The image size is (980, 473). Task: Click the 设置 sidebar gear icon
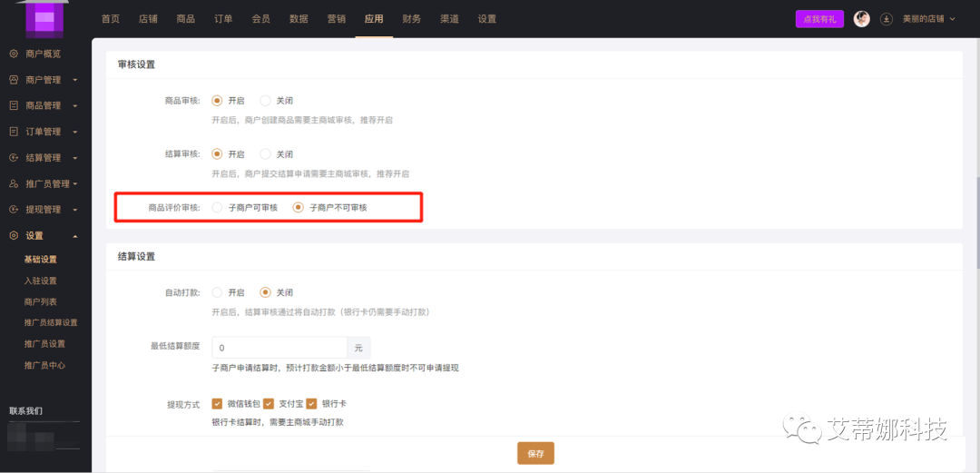pos(14,236)
